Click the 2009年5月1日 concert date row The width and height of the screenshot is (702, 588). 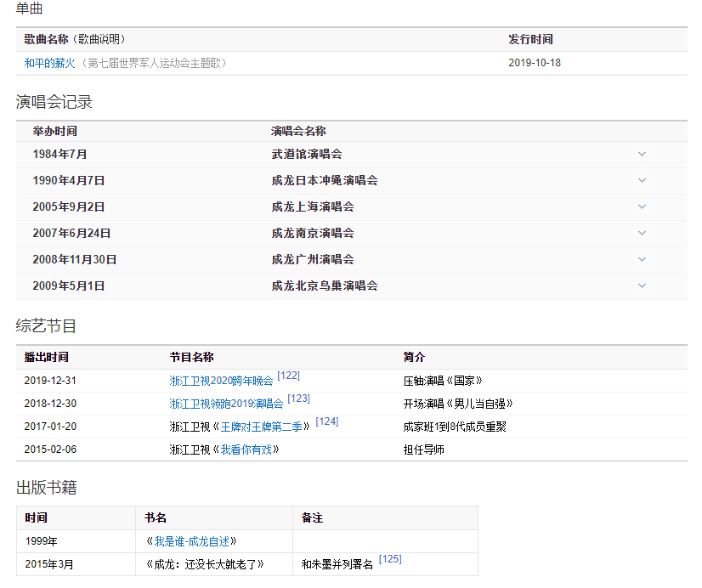(x=68, y=286)
